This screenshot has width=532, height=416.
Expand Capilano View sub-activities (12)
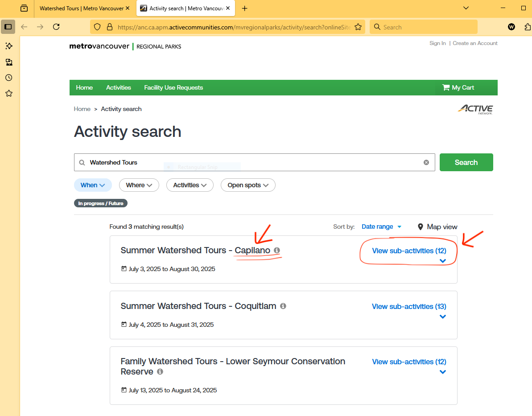(409, 251)
